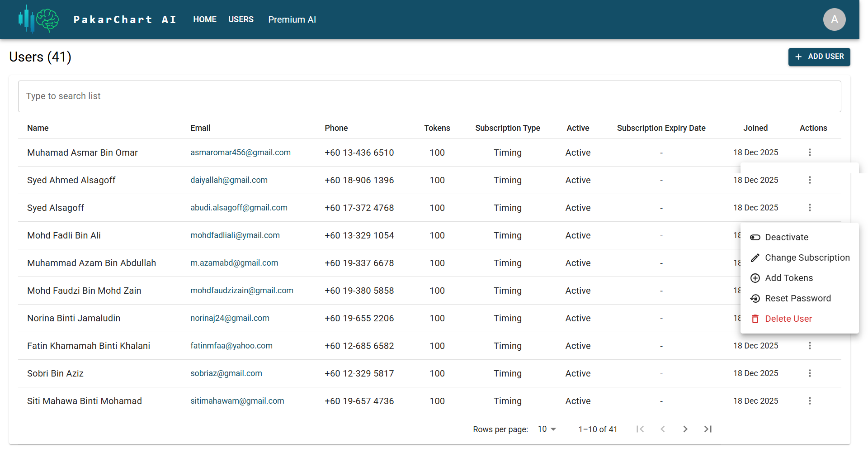This screenshot has height=453, width=868.
Task: Click the ADD USER button
Action: 819,57
